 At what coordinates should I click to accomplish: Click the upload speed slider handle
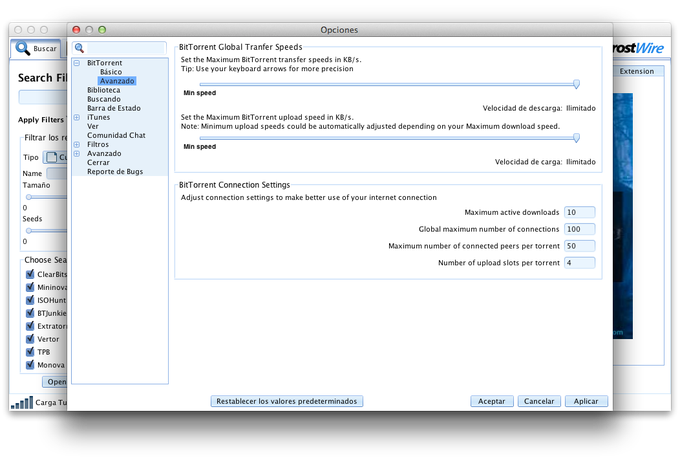click(x=576, y=138)
